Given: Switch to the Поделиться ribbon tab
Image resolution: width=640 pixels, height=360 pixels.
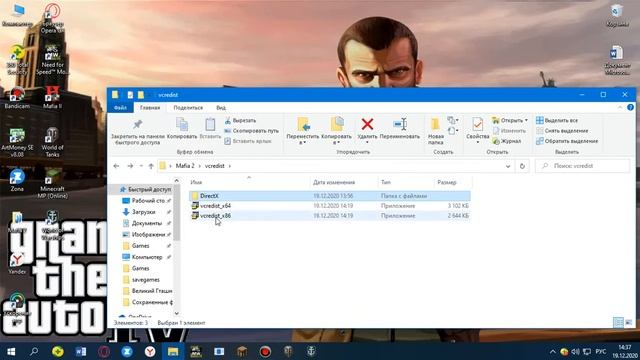Looking at the screenshot, I should [188, 108].
